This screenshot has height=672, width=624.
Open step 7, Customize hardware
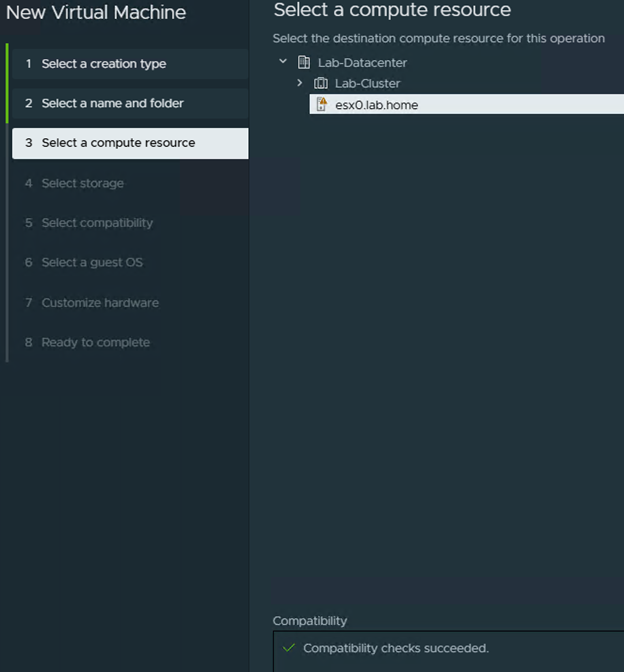pos(100,302)
